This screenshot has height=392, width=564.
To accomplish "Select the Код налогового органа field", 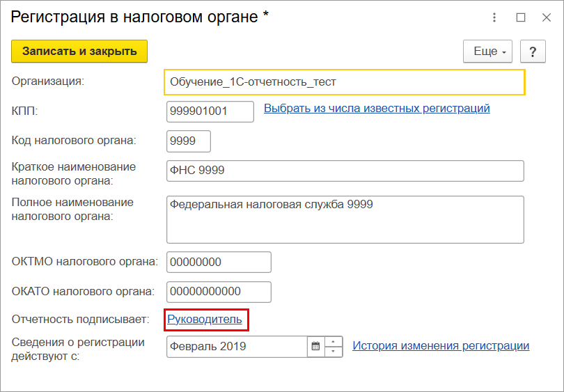I will tap(189, 141).
